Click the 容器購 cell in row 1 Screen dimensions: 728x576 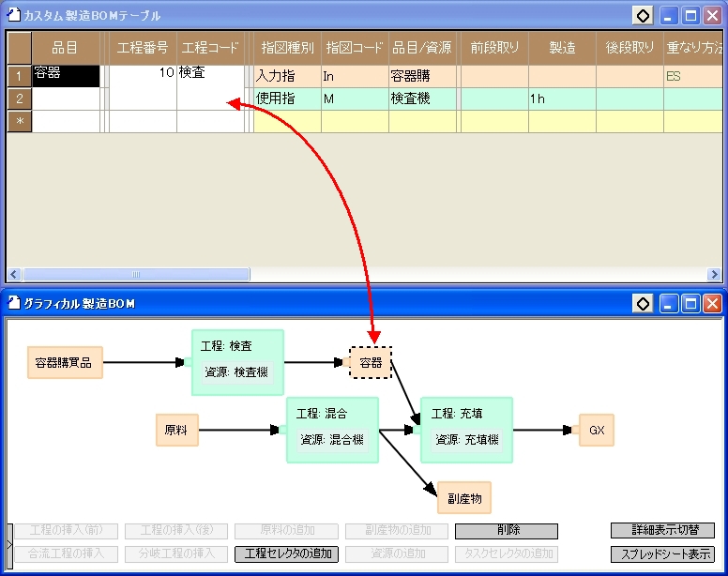pos(422,76)
